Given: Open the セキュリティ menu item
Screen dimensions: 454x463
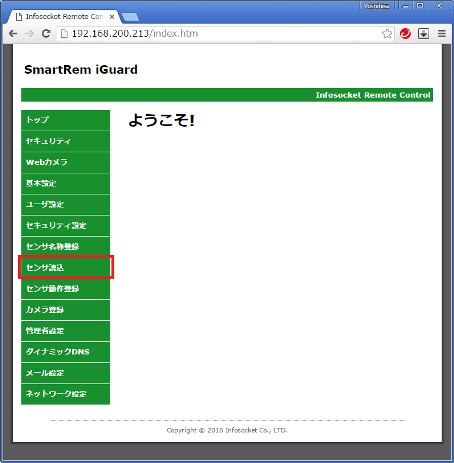Looking at the screenshot, I should 65,141.
